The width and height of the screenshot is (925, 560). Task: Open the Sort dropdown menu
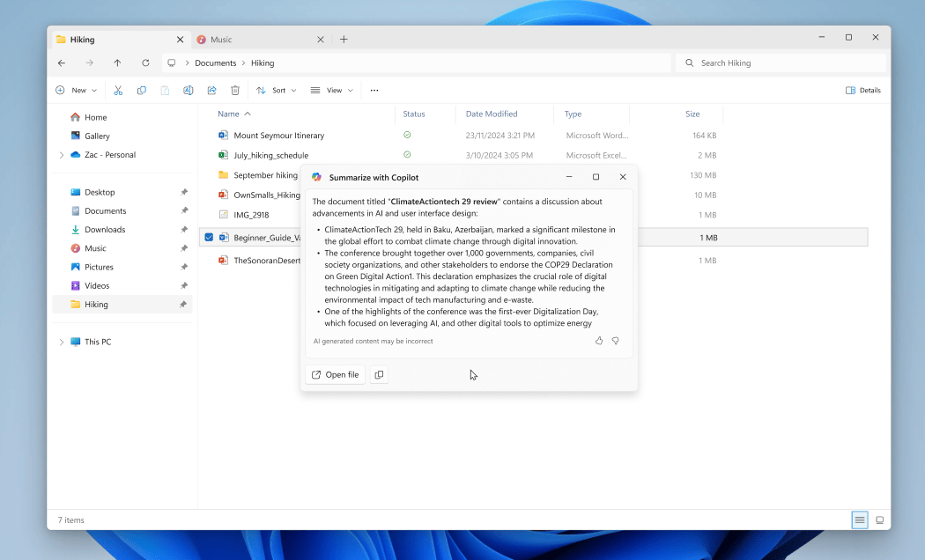(276, 90)
